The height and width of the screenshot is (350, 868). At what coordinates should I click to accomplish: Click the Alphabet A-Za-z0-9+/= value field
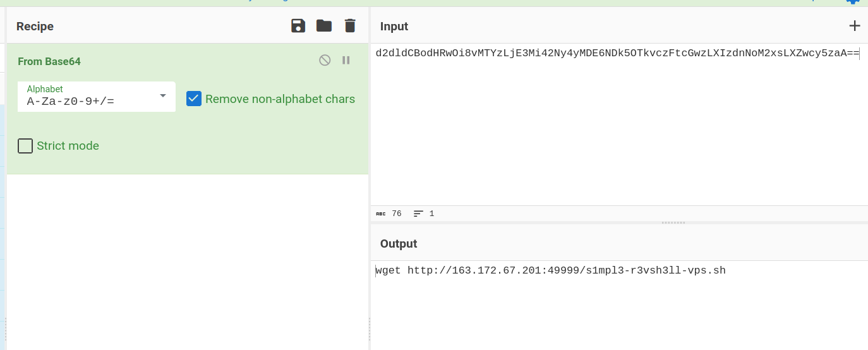coord(82,101)
